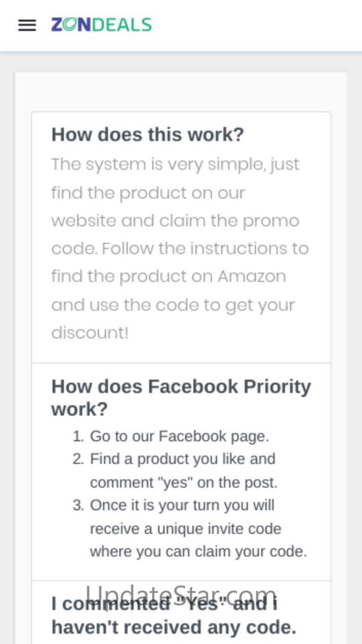
Task: Click the "Find a product you like" step
Action: point(182,459)
